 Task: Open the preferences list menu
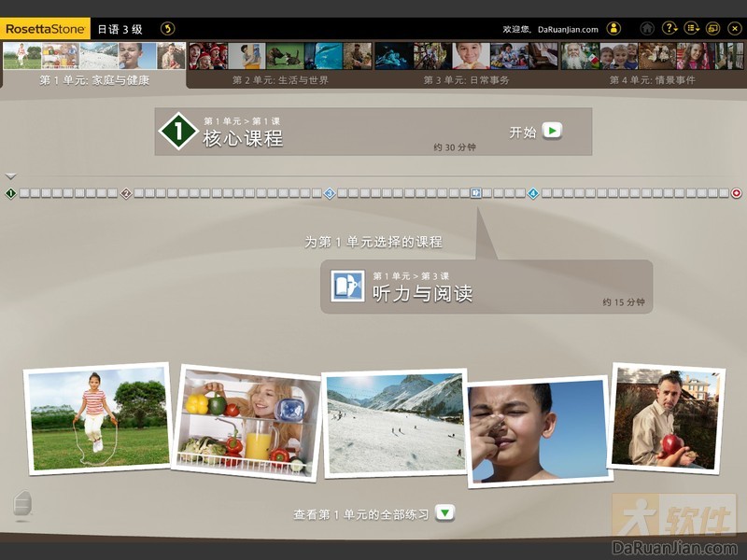pyautogui.click(x=692, y=29)
